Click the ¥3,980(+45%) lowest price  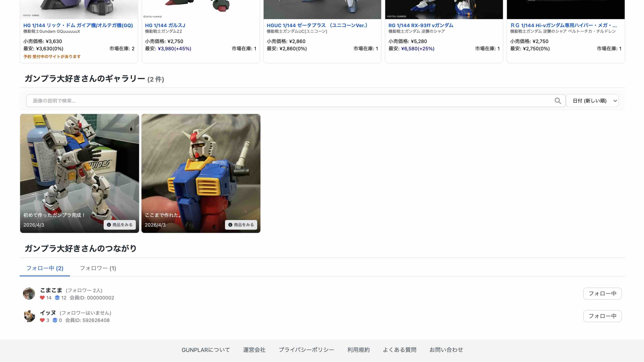point(174,48)
